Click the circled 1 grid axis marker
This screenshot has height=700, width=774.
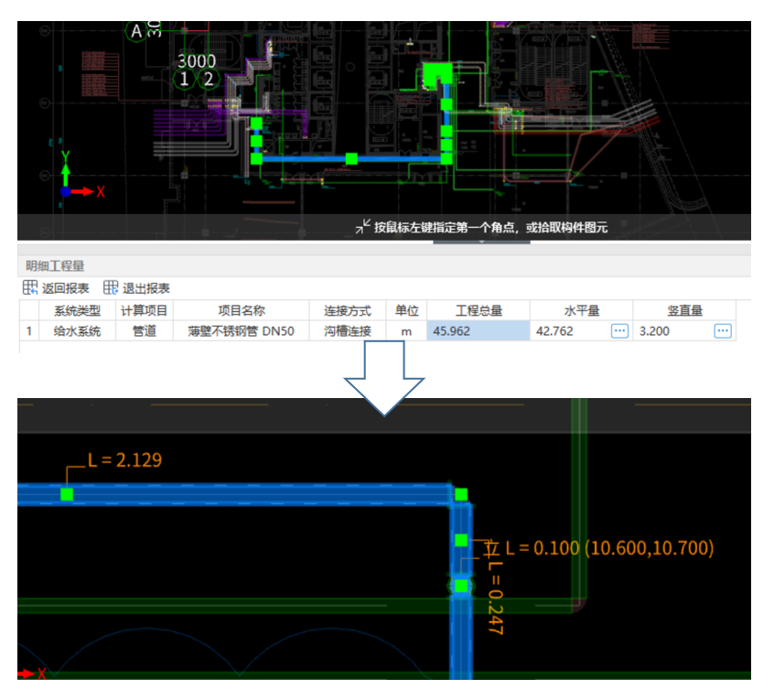(184, 79)
